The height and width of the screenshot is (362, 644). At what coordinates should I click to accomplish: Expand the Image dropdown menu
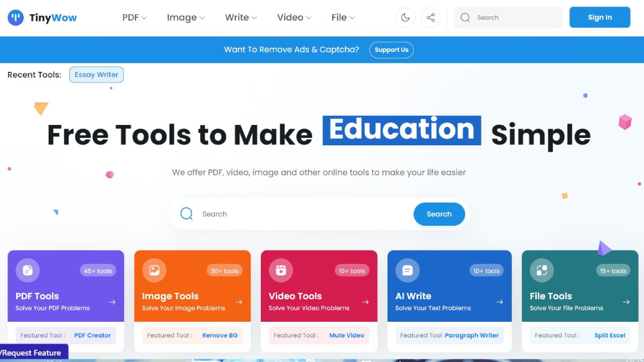point(186,18)
